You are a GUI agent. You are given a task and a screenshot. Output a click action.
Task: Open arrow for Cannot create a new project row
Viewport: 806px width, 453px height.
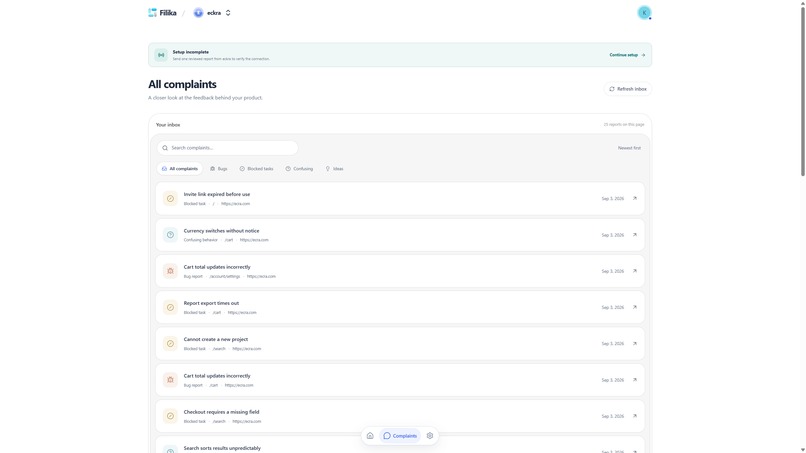(634, 343)
